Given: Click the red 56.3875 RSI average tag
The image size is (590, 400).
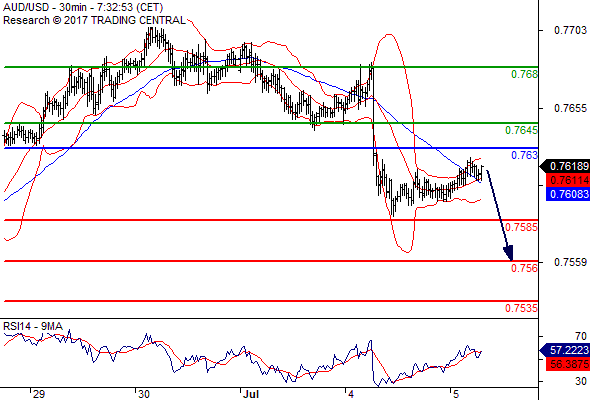Looking at the screenshot, I should (x=568, y=364).
